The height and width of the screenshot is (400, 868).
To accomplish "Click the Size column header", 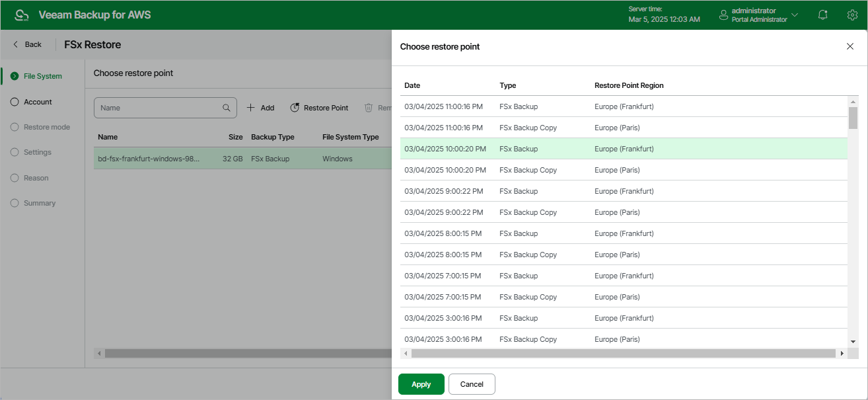I will (x=236, y=137).
